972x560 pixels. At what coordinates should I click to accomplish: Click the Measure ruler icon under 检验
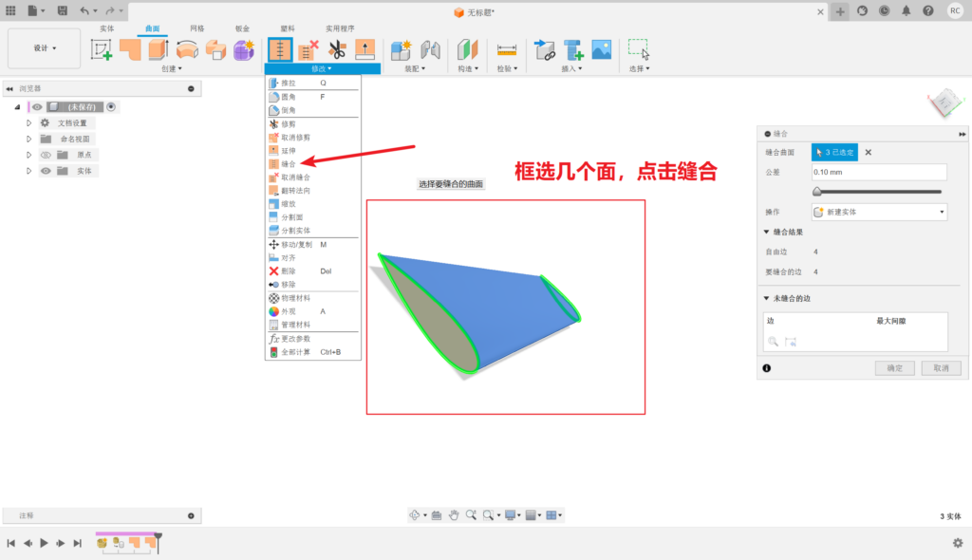point(506,49)
